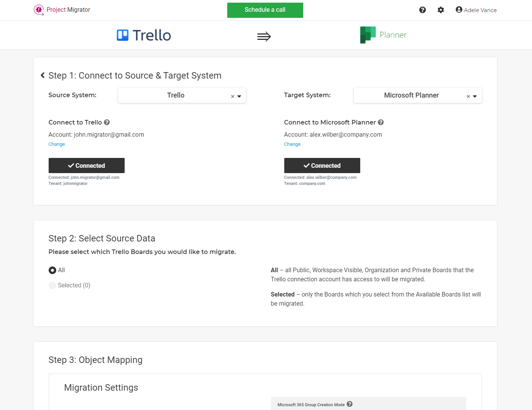
Task: Click the Trello logo
Action: pos(143,35)
